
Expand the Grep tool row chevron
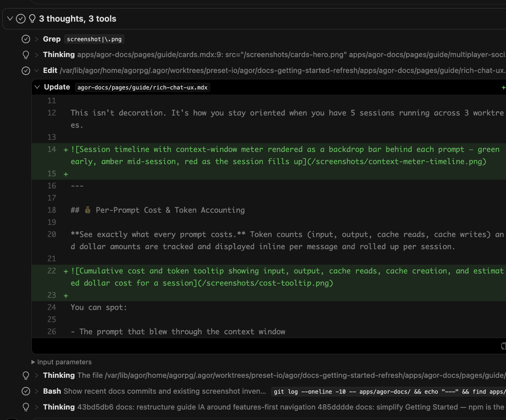tap(36, 39)
